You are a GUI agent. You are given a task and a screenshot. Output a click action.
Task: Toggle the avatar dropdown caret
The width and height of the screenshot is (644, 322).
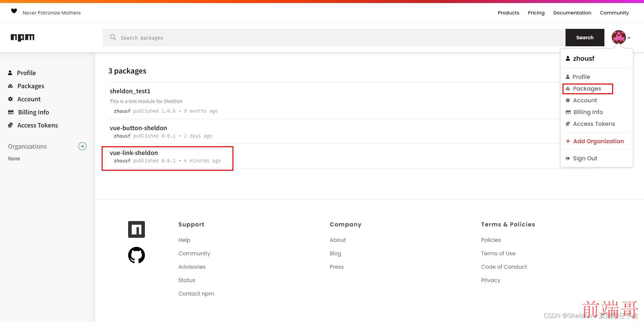click(629, 38)
